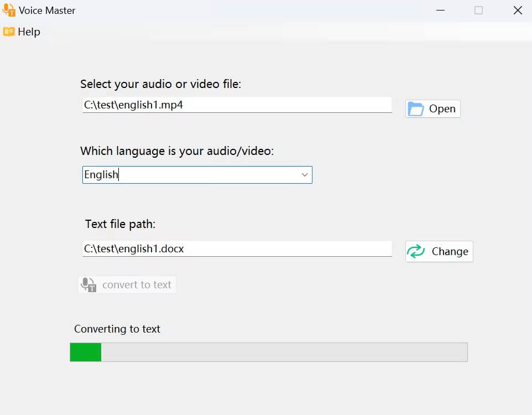
Task: Click the Voice Master title bar text
Action: point(47,10)
